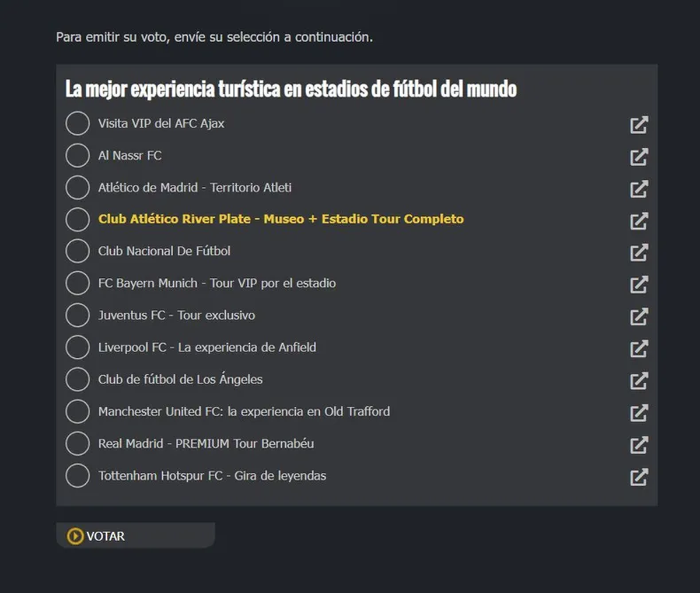Click Bayern Munich external link icon

(639, 285)
